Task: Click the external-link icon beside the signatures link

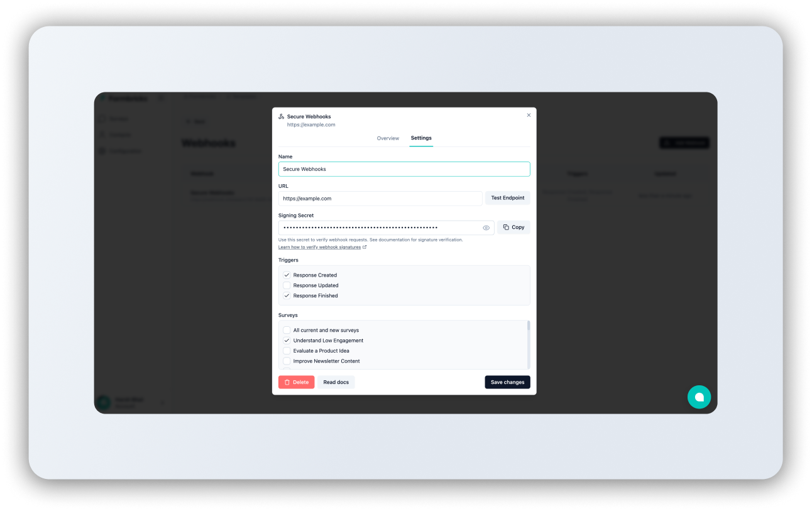Action: [x=365, y=246]
